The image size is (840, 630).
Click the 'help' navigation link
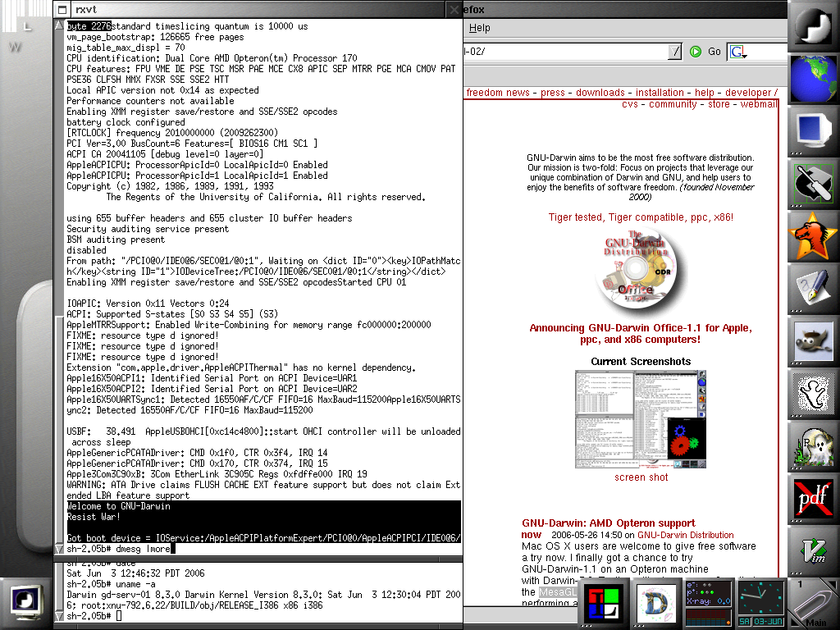(705, 93)
